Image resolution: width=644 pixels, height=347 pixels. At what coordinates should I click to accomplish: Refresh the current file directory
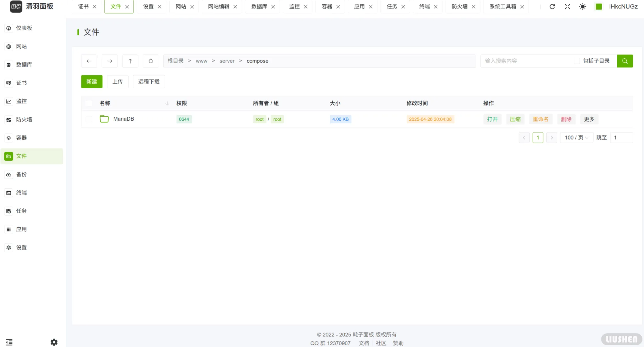click(151, 61)
